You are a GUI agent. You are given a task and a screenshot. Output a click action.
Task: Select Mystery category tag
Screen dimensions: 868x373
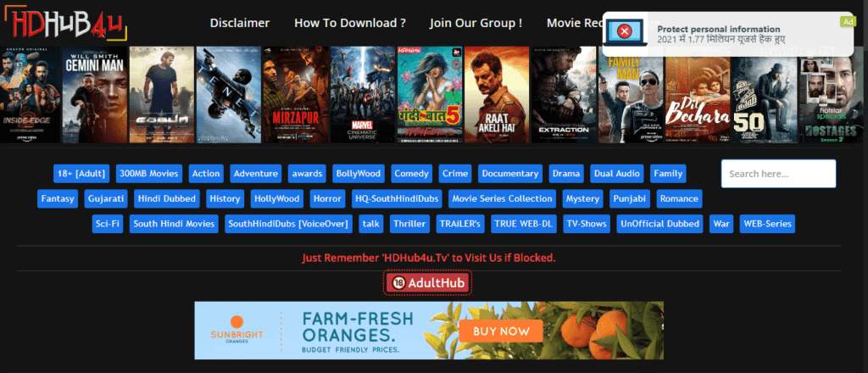tap(582, 198)
